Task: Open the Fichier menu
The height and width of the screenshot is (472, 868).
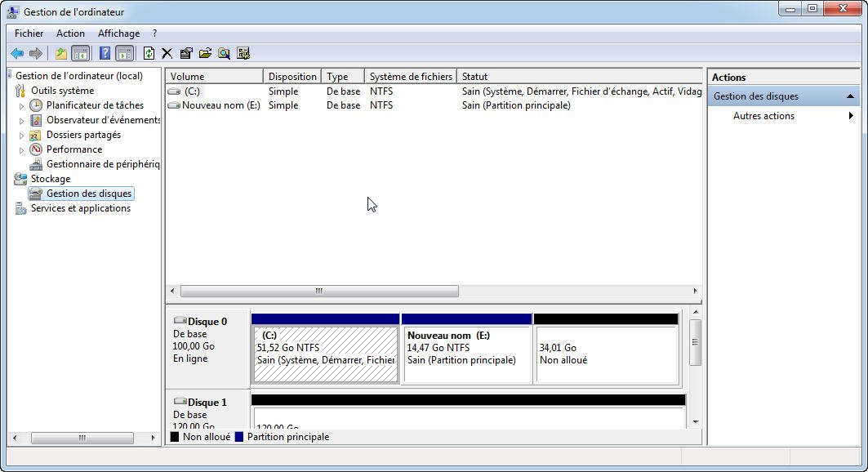Action: tap(29, 33)
